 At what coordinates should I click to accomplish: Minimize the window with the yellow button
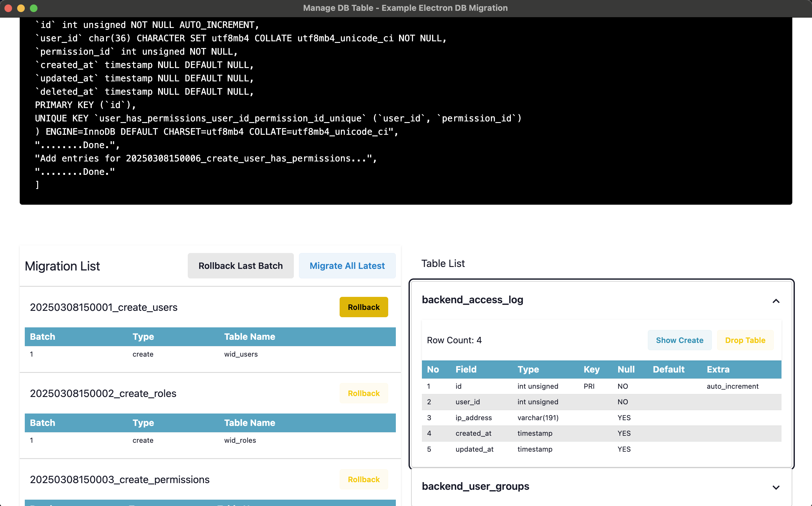(x=21, y=8)
